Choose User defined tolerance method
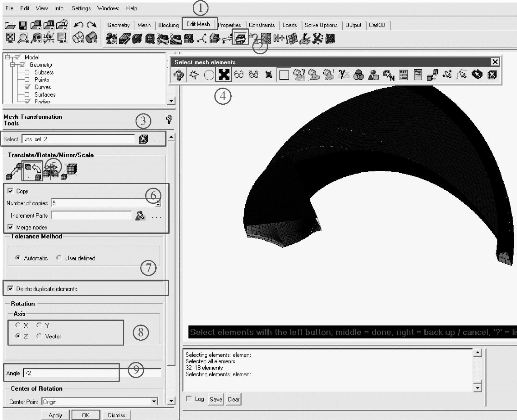 tap(59, 258)
